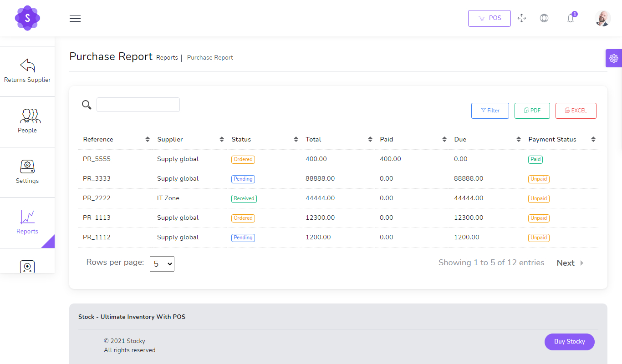Open the Filter options

point(490,111)
